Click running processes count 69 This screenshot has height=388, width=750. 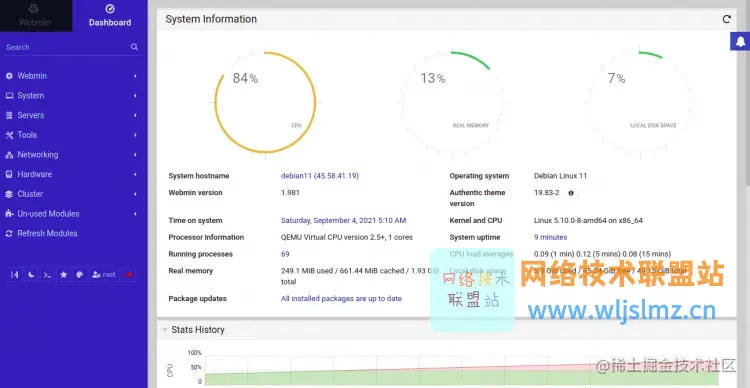click(285, 254)
